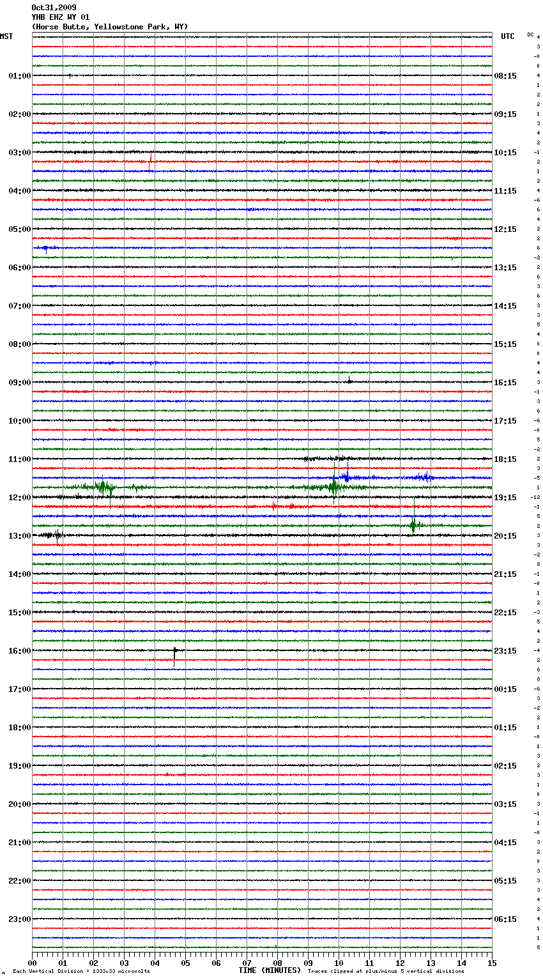Select the '16:00' MST time label
The image size is (543, 980).
point(20,651)
